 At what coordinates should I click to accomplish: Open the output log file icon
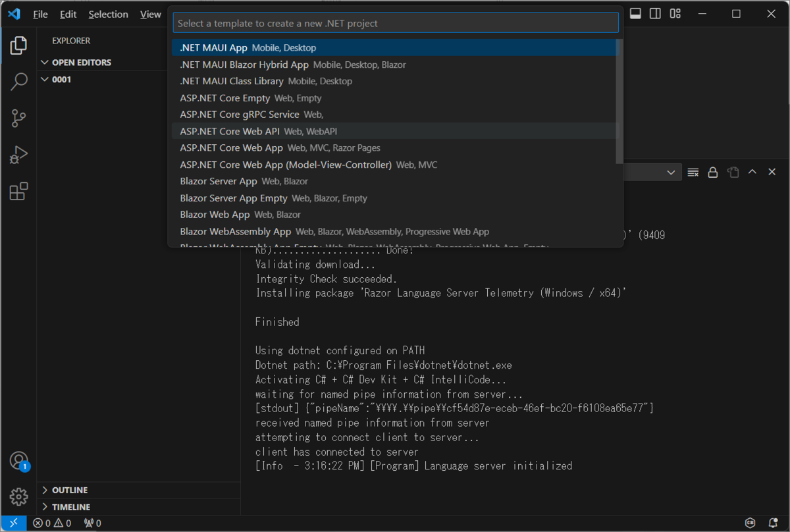point(733,172)
